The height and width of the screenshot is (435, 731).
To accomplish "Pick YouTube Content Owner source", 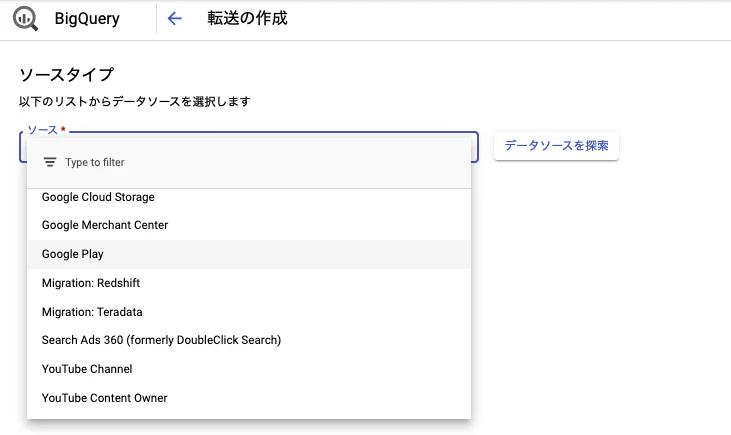I will [249, 398].
